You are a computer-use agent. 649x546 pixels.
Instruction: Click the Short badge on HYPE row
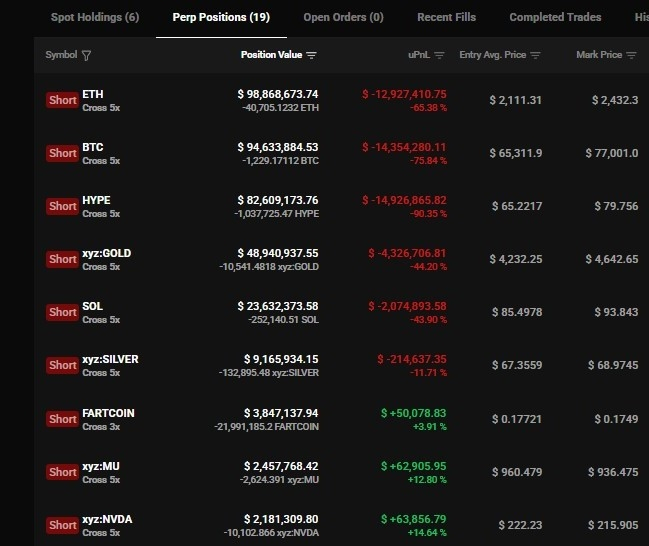click(62, 206)
